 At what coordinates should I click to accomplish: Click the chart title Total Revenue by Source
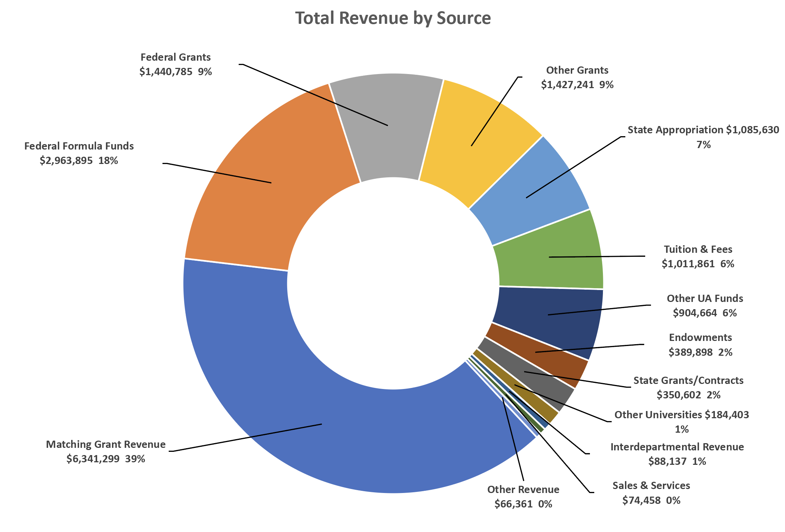393,18
